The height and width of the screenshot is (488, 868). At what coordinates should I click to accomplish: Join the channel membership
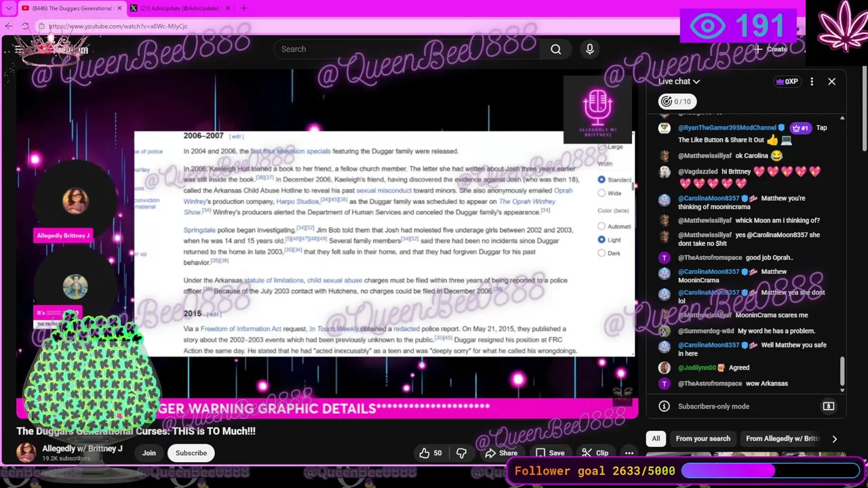[x=149, y=453]
